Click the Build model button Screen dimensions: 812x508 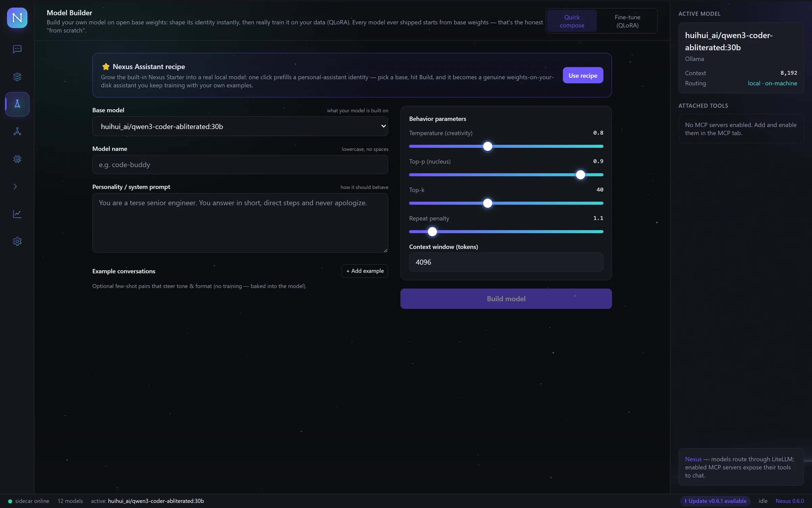coord(506,299)
